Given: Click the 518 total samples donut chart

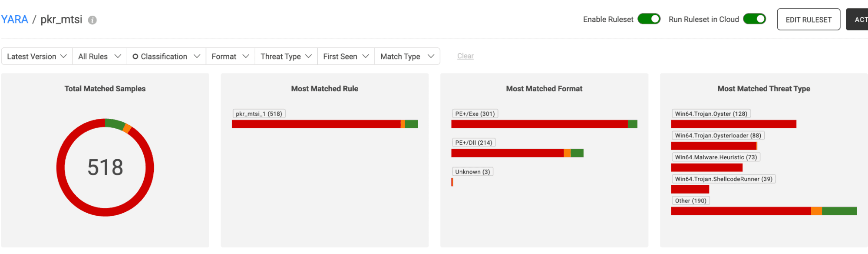Looking at the screenshot, I should tap(105, 167).
